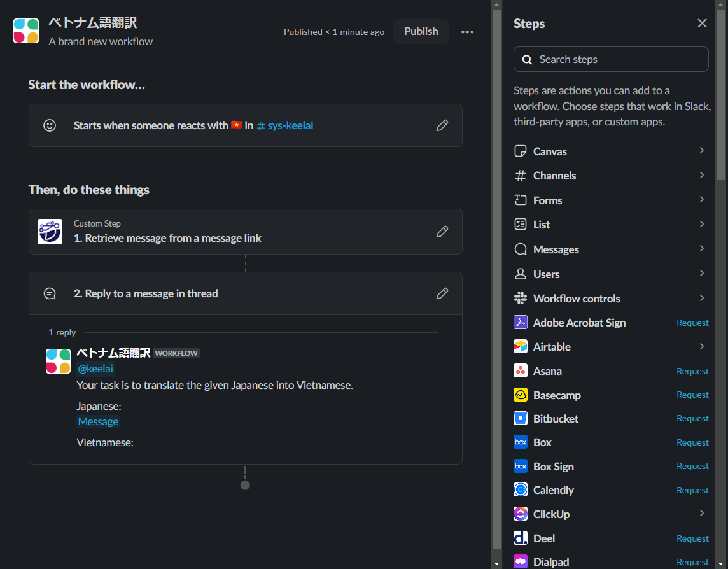The height and width of the screenshot is (569, 728).
Task: Open the Workflow controls category label
Action: (x=577, y=299)
